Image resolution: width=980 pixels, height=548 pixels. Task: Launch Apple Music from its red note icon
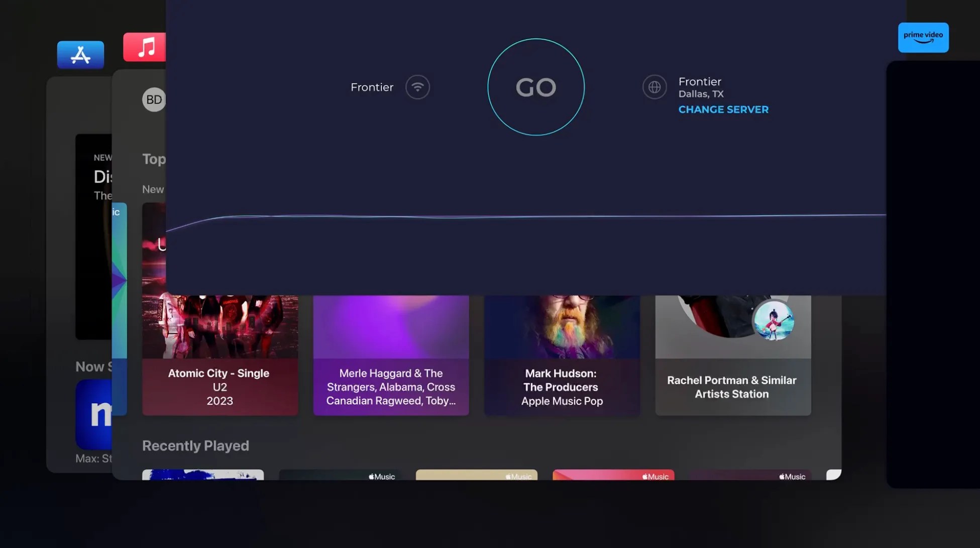pos(144,47)
